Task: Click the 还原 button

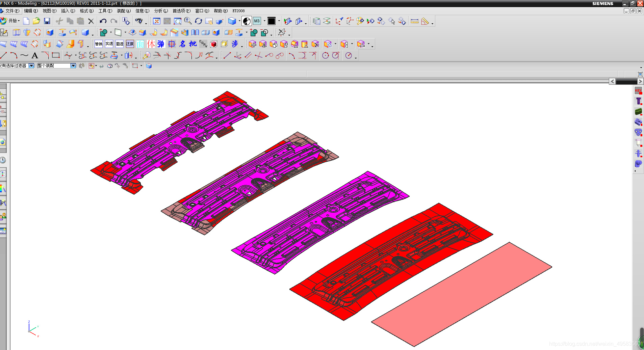Action: pyautogui.click(x=130, y=44)
